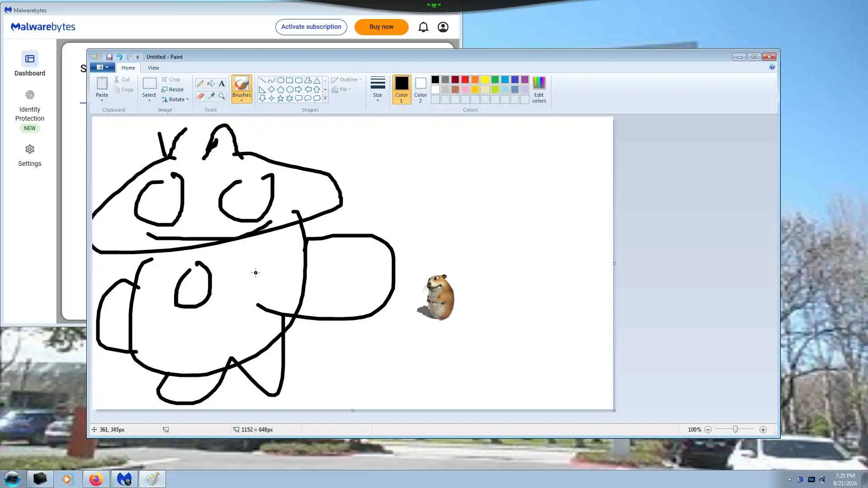Select the Eraser tool
This screenshot has width=868, height=488.
200,96
